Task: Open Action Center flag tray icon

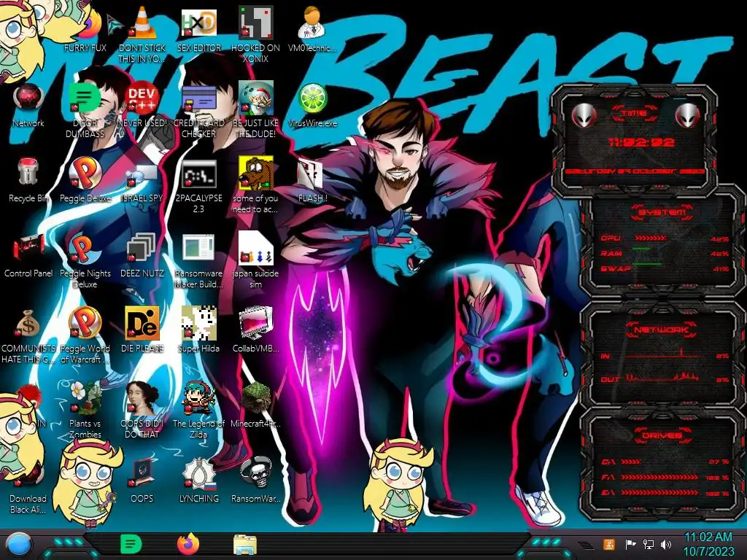Action: tap(630, 544)
